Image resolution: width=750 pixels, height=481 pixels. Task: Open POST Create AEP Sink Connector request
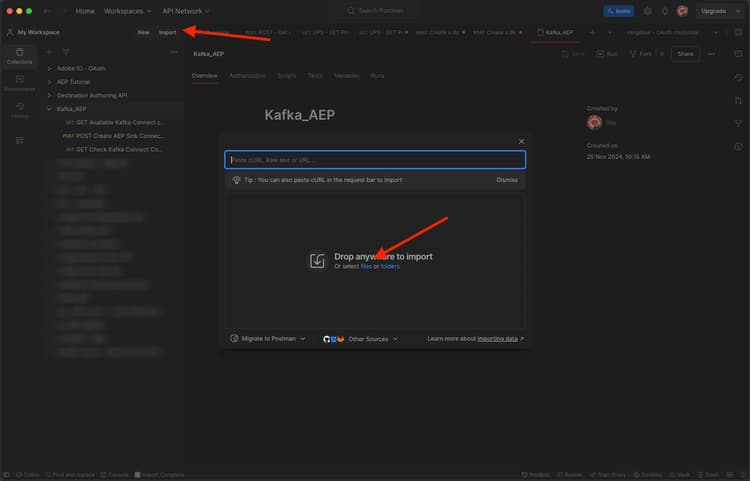point(113,136)
